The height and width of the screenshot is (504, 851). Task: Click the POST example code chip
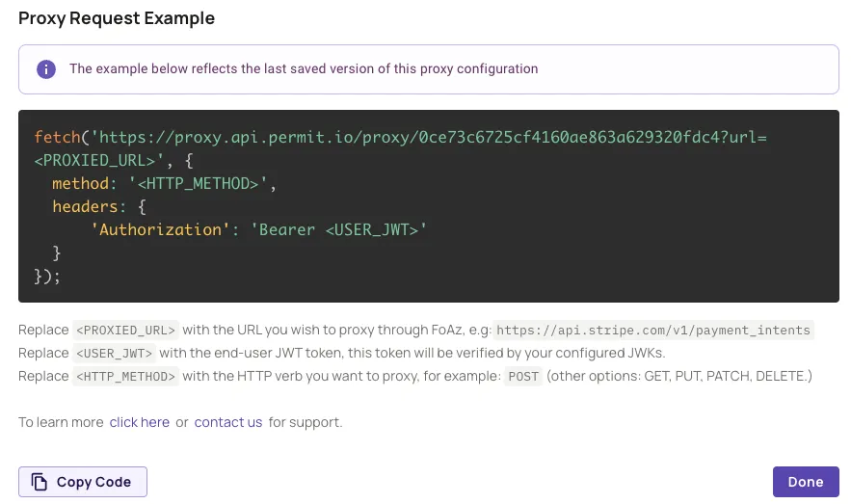(x=523, y=376)
